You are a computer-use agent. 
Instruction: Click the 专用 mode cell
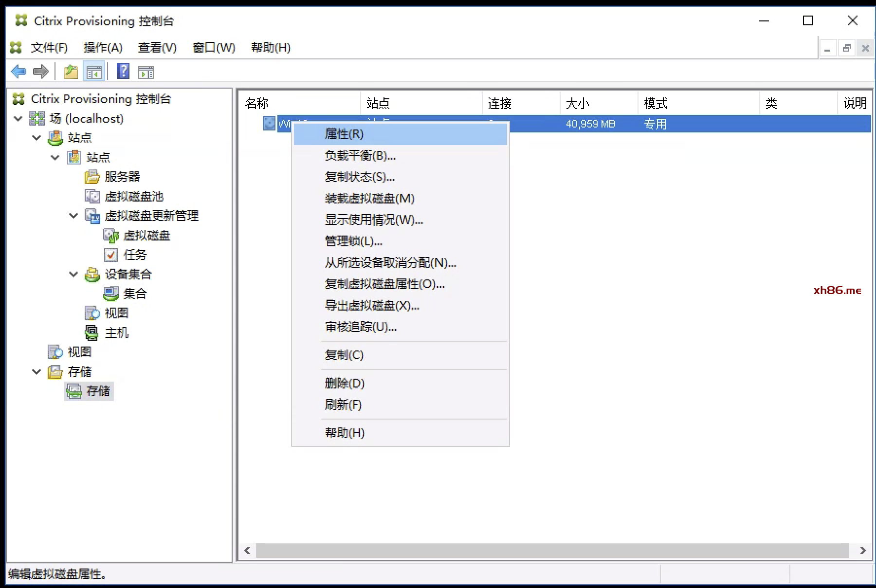pos(655,124)
